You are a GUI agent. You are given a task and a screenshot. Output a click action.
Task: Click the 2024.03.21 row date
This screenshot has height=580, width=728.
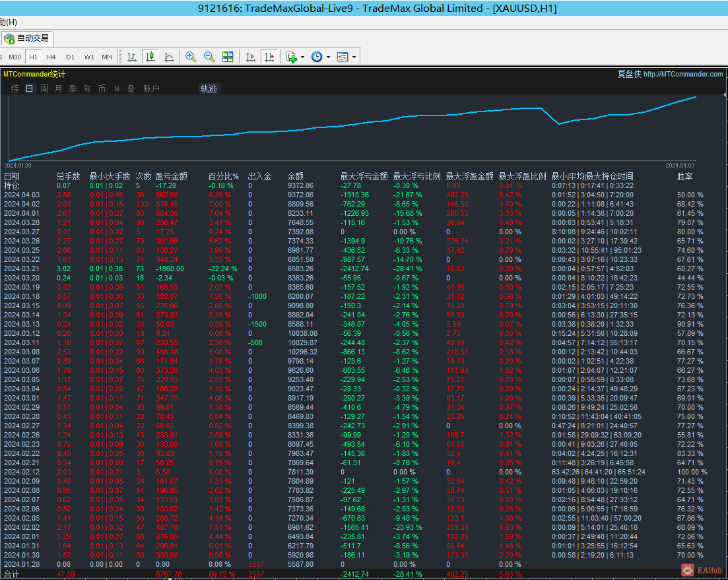22,269
